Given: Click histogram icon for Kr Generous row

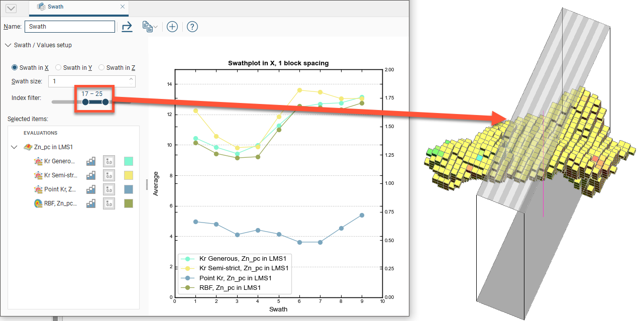Looking at the screenshot, I should 91,161.
